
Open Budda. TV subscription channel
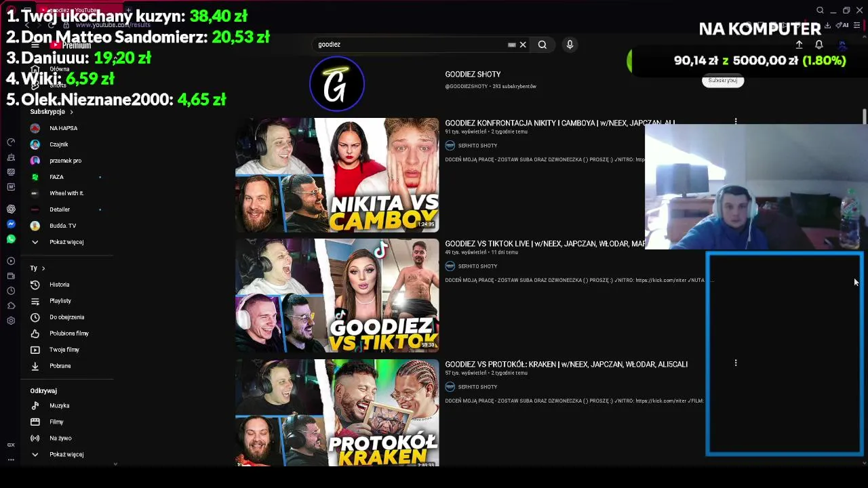[x=62, y=226]
